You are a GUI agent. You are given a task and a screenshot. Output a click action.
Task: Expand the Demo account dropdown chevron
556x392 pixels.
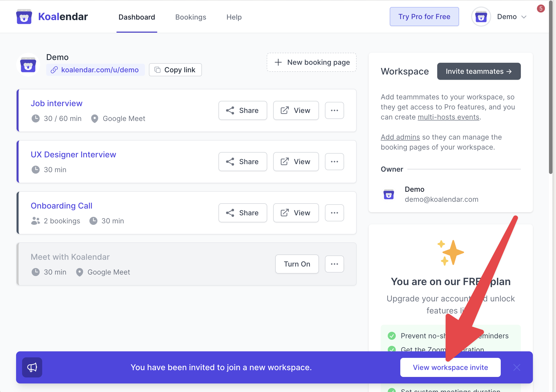pyautogui.click(x=524, y=17)
